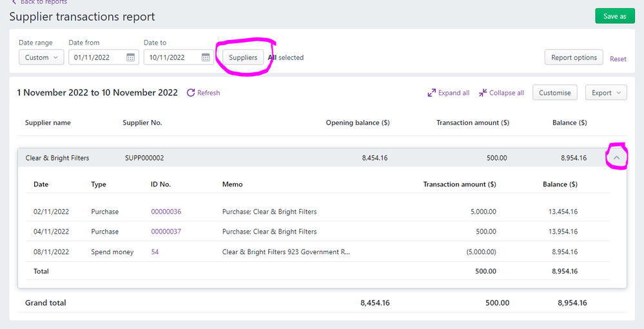
Task: Click the Suppliers filter button
Action: tap(243, 57)
